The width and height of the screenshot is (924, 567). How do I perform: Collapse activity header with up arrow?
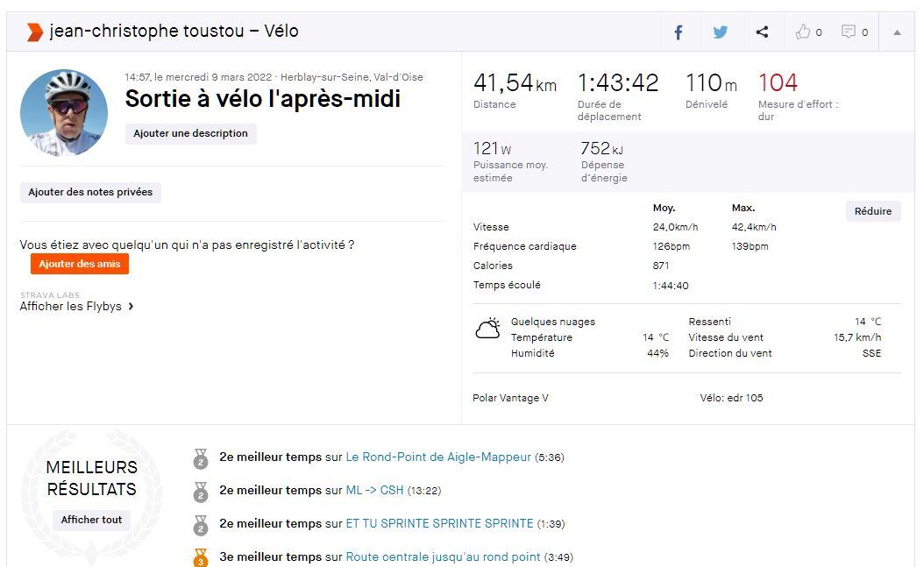(897, 32)
